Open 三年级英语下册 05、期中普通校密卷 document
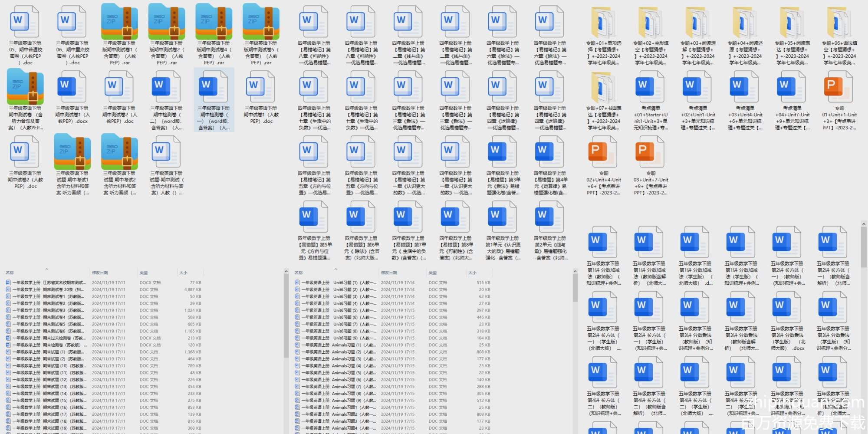868x434 pixels. click(25, 23)
